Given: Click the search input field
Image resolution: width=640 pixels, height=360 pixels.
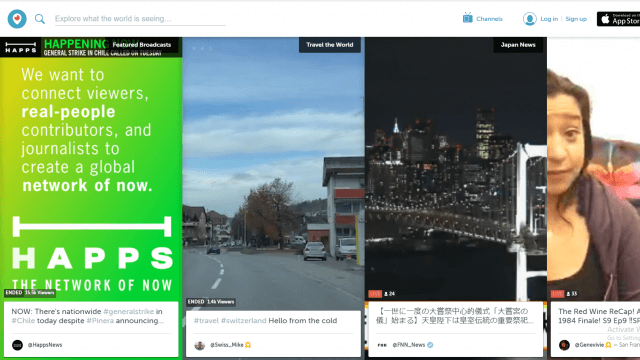Looking at the screenshot, I should pyautogui.click(x=140, y=19).
